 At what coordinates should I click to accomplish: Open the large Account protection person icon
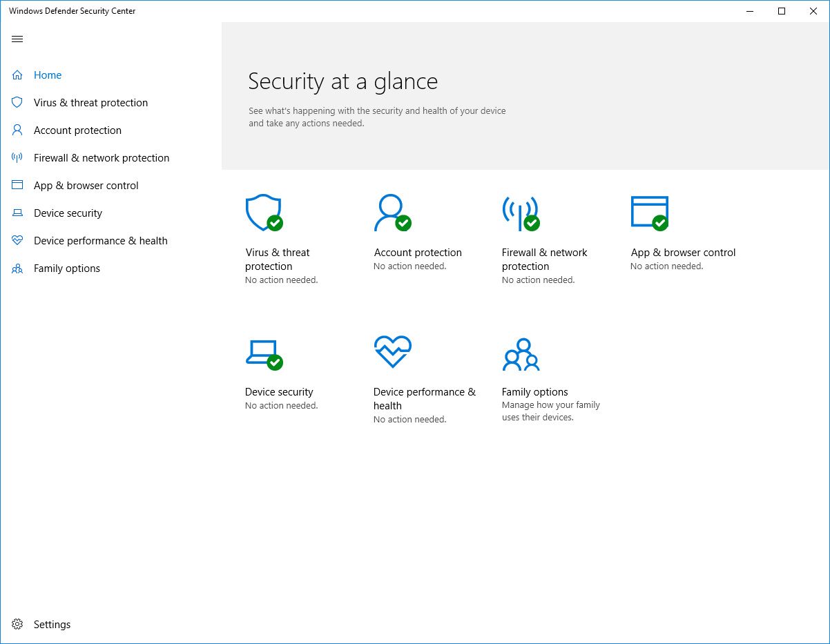(x=392, y=213)
